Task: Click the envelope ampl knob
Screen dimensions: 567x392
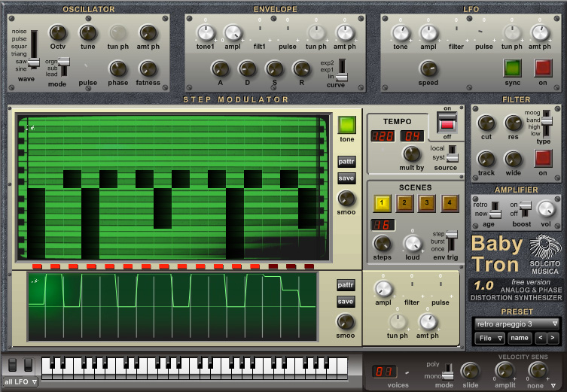Action: pos(233,33)
